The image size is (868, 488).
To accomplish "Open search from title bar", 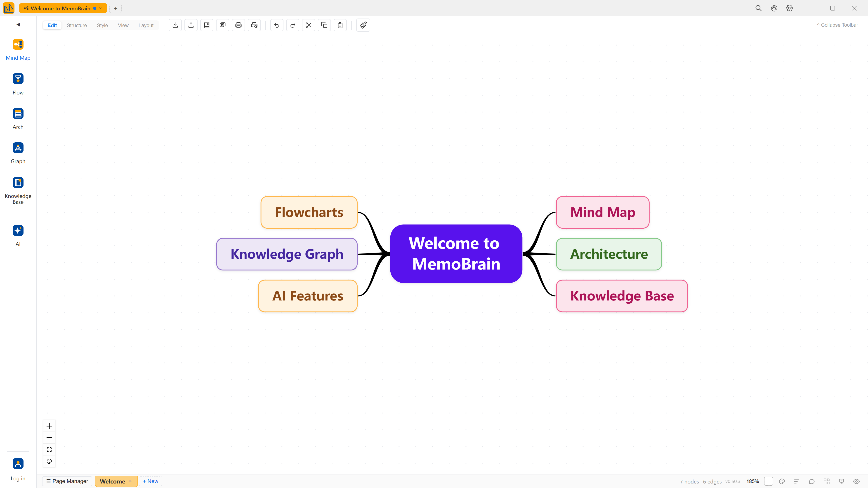I will 759,8.
